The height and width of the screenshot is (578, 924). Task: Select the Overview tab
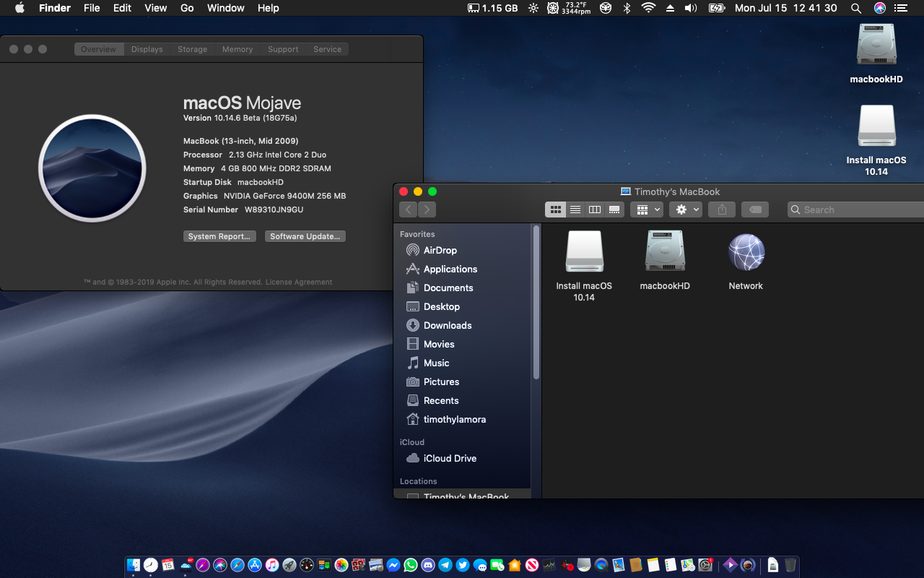coord(99,49)
